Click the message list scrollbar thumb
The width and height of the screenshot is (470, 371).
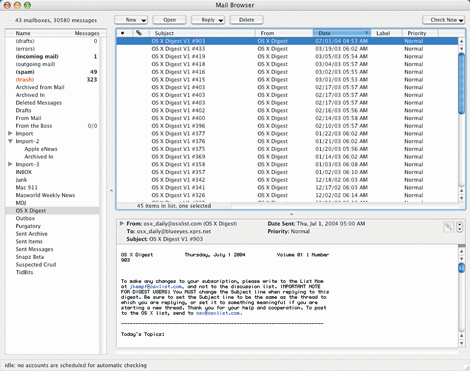click(462, 83)
